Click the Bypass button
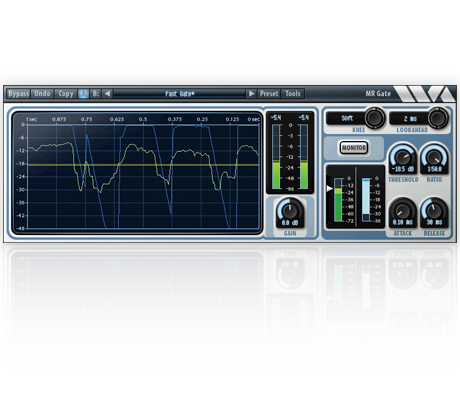The height and width of the screenshot is (416, 460). coord(19,94)
